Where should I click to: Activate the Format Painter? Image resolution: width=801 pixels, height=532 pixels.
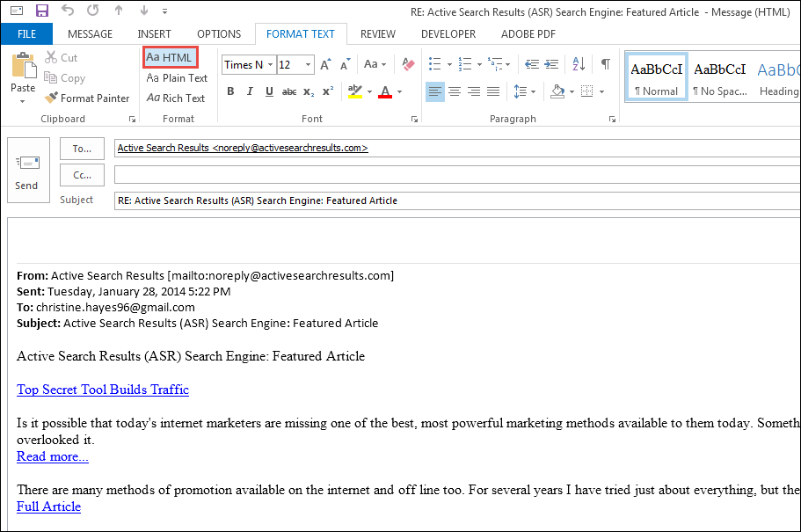coord(87,98)
